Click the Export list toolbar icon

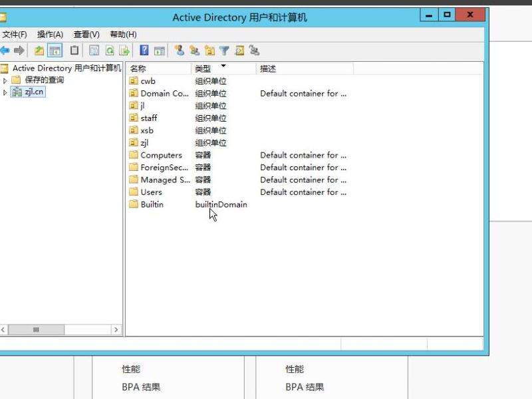(124, 51)
